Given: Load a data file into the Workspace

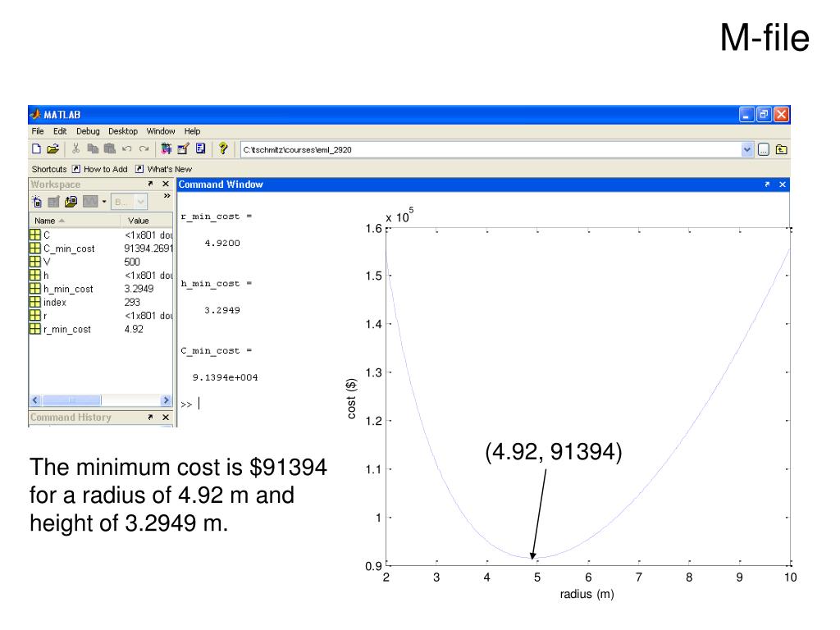Looking at the screenshot, I should [x=71, y=202].
